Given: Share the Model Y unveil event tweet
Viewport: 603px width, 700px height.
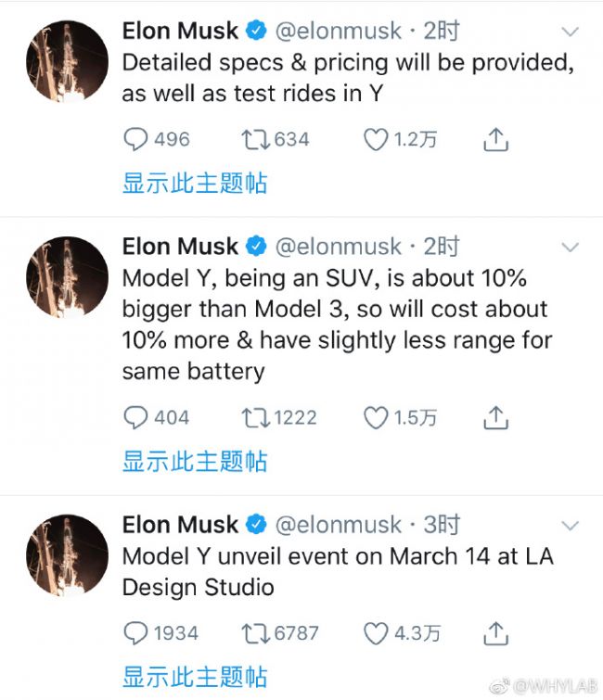Looking at the screenshot, I should [496, 633].
